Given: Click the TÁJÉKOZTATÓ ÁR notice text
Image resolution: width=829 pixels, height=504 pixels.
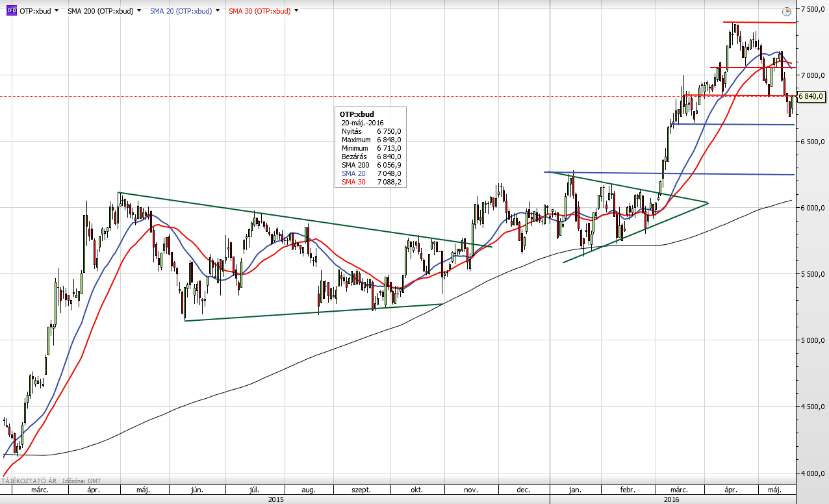Looking at the screenshot, I should (29, 481).
